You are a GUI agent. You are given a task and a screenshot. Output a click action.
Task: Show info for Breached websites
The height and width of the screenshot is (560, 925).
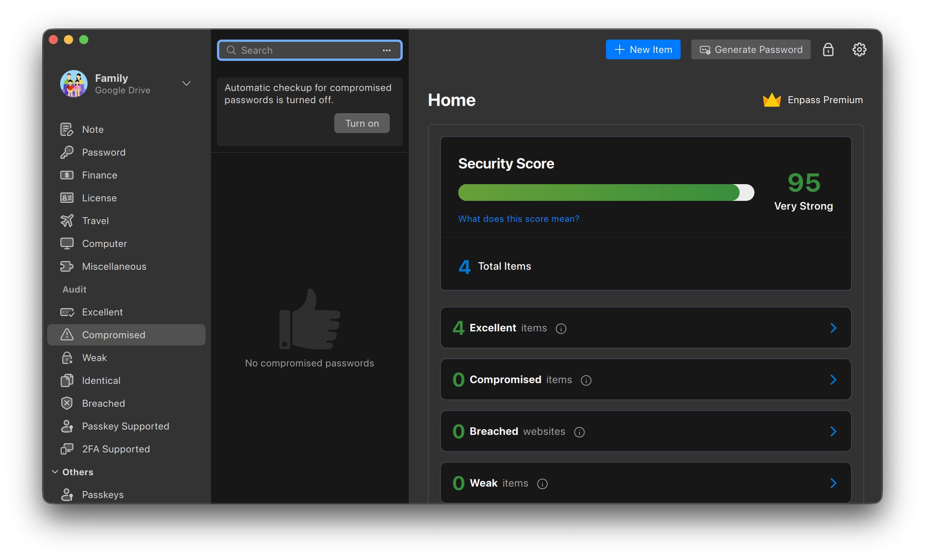pyautogui.click(x=579, y=432)
